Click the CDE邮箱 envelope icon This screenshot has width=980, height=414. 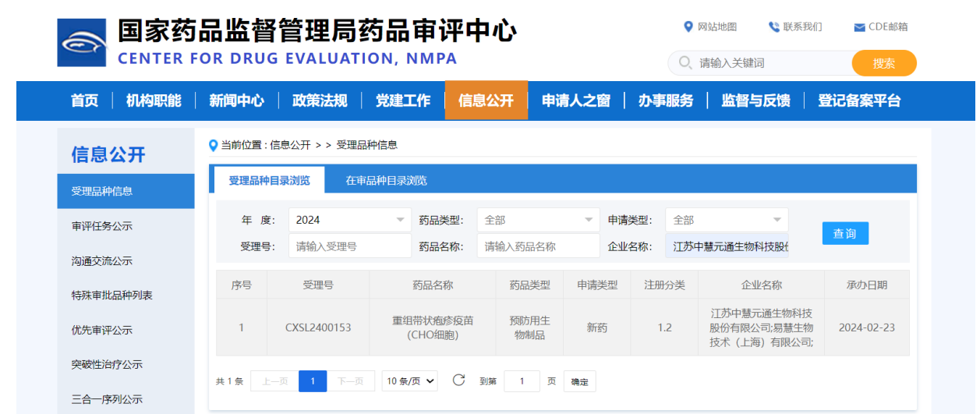(859, 27)
